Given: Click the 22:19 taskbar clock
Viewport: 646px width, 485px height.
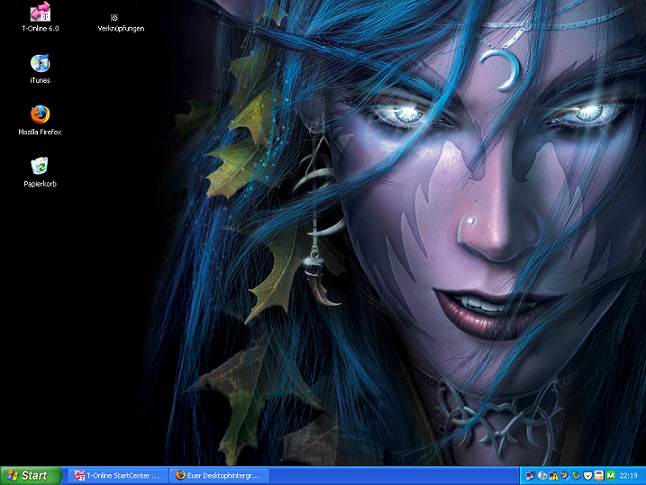Looking at the screenshot, I should 630,476.
